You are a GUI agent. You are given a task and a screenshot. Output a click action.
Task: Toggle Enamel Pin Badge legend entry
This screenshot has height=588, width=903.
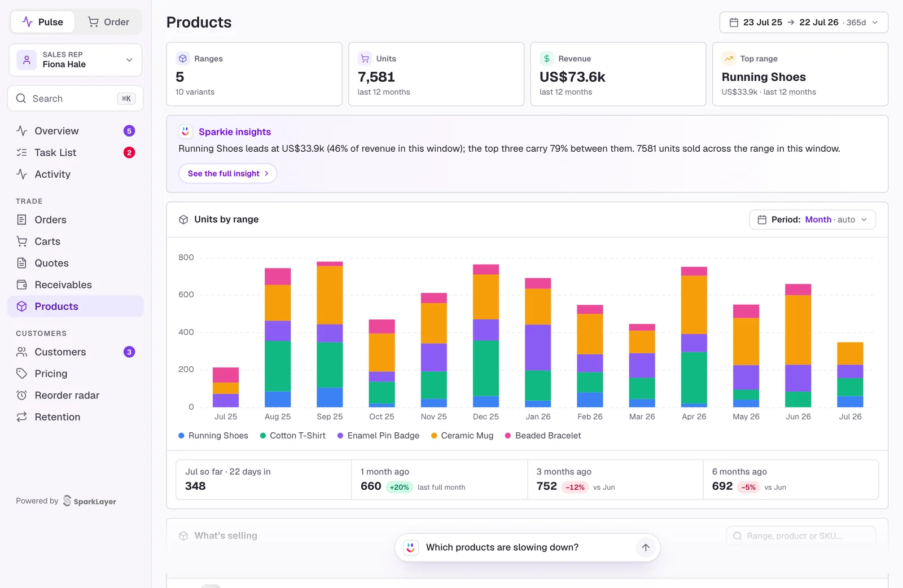coord(379,436)
